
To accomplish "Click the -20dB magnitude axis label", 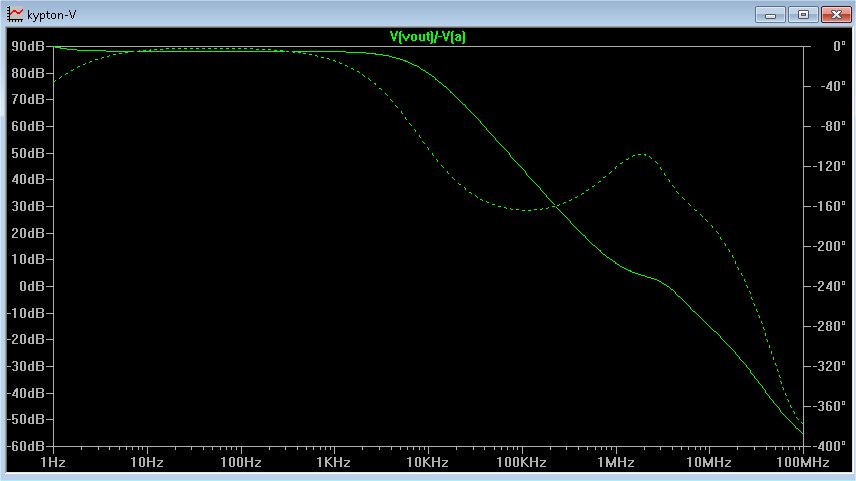I will coord(26,340).
